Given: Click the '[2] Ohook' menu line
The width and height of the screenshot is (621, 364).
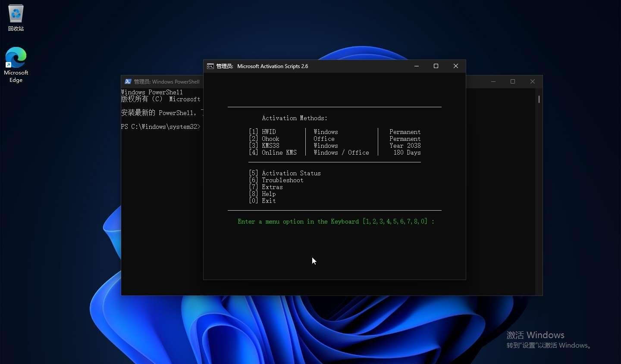Looking at the screenshot, I should (x=264, y=139).
